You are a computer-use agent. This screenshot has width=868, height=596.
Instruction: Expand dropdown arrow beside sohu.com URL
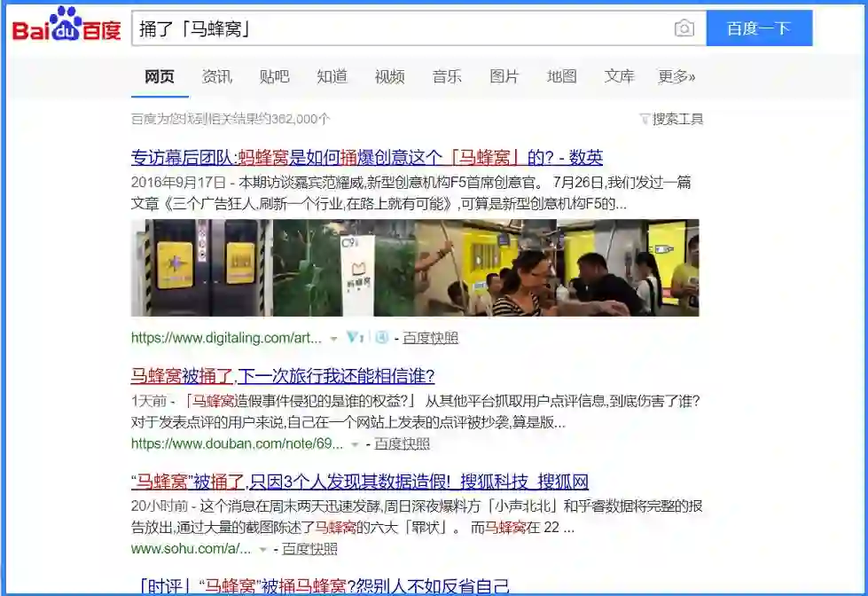(263, 550)
